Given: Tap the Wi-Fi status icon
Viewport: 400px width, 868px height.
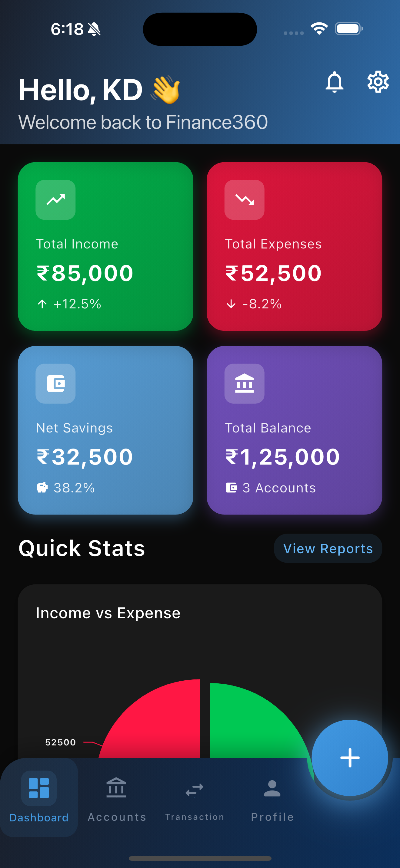Looking at the screenshot, I should point(319,29).
